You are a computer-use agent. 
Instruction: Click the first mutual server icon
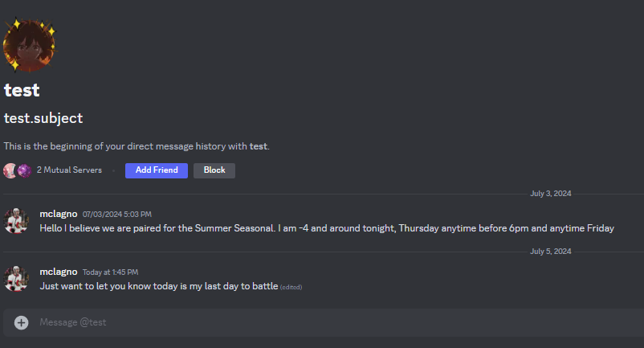click(10, 170)
